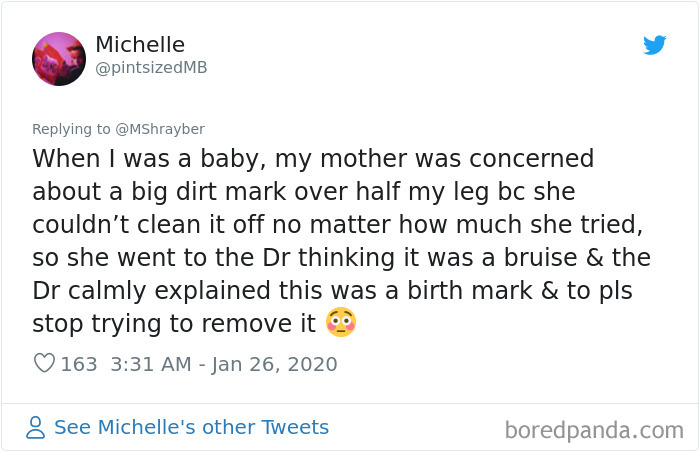Open the @pintsizedMB handle
700x452 pixels.
point(151,67)
